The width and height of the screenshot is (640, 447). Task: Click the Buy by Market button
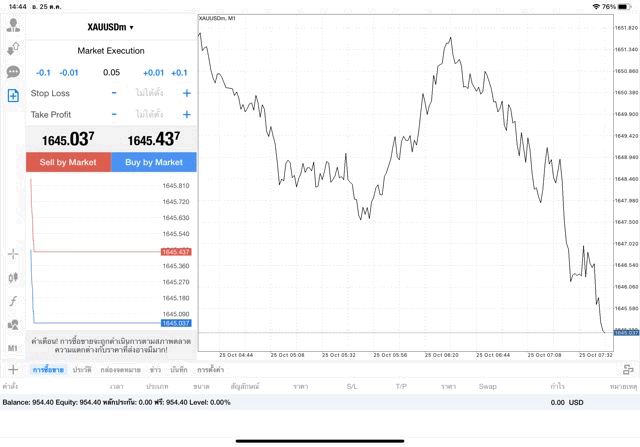pos(154,162)
